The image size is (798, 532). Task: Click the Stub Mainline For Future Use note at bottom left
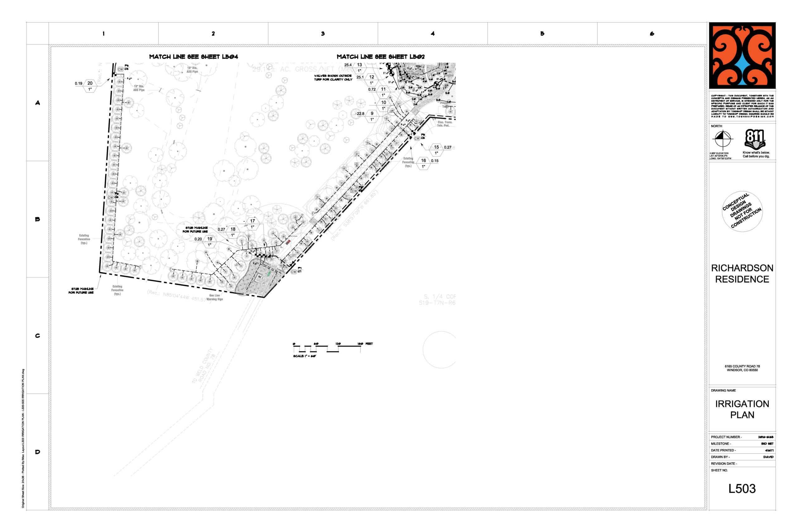(x=81, y=290)
